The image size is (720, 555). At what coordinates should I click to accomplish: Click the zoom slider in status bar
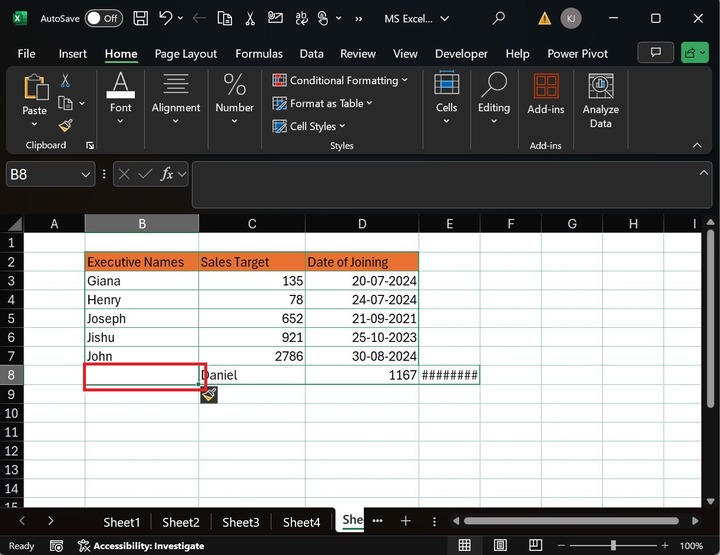coord(613,546)
